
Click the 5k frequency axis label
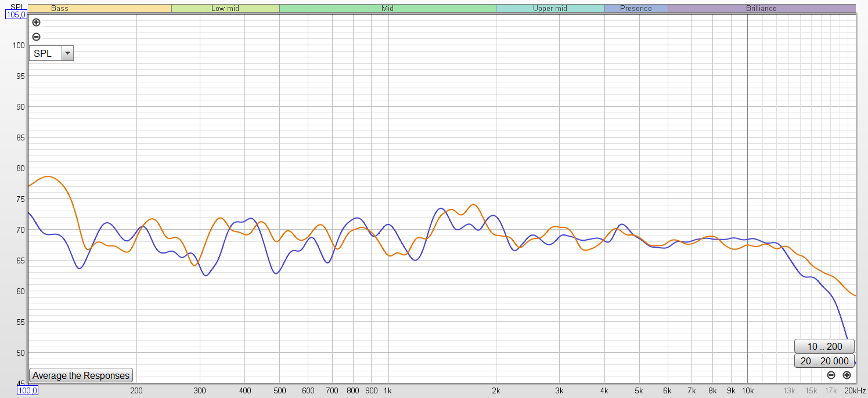(639, 390)
